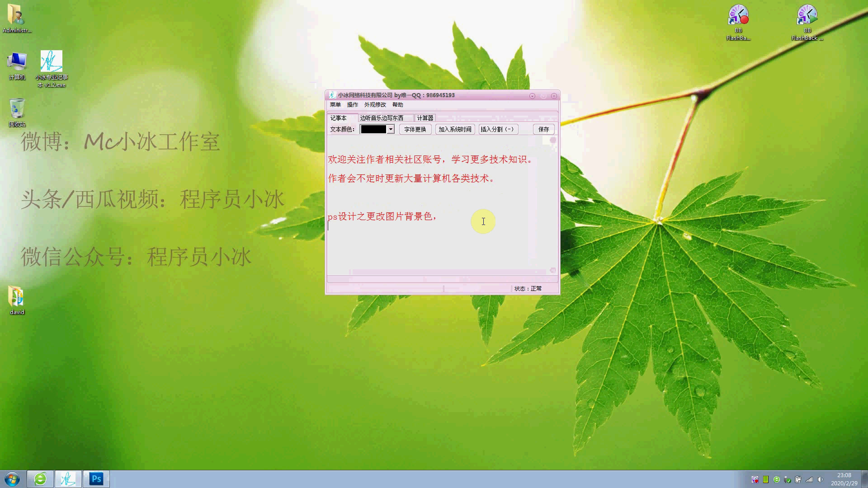Click 文本颜色 dropdown arrow
868x488 pixels.
pos(391,129)
